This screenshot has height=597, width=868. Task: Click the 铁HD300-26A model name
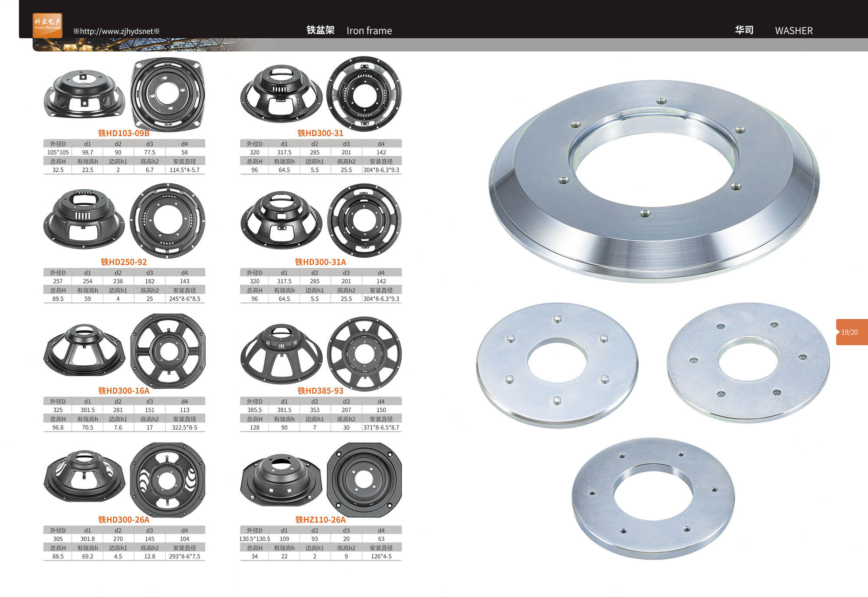(x=124, y=520)
